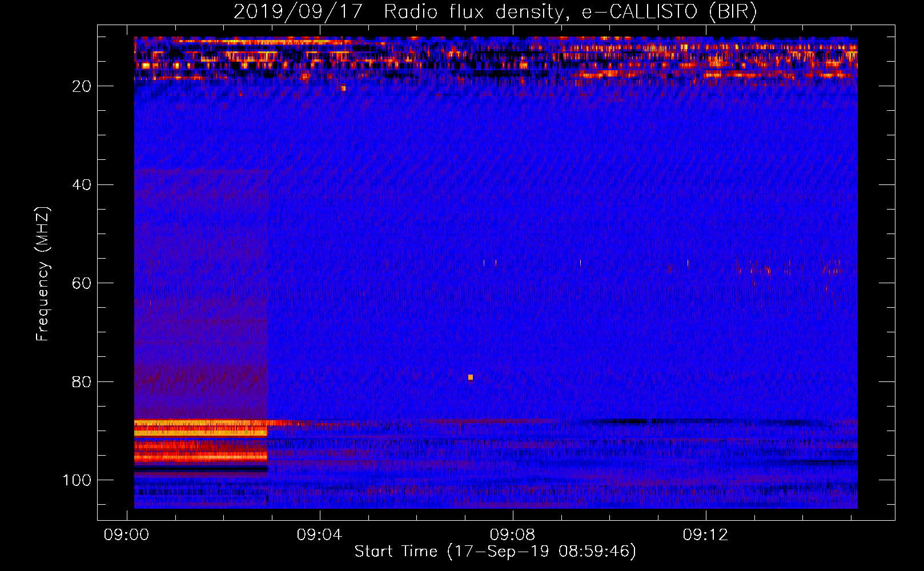Click the plot title mentioning e-CALLISTO (BIR)
924x571 pixels.
[x=495, y=11]
